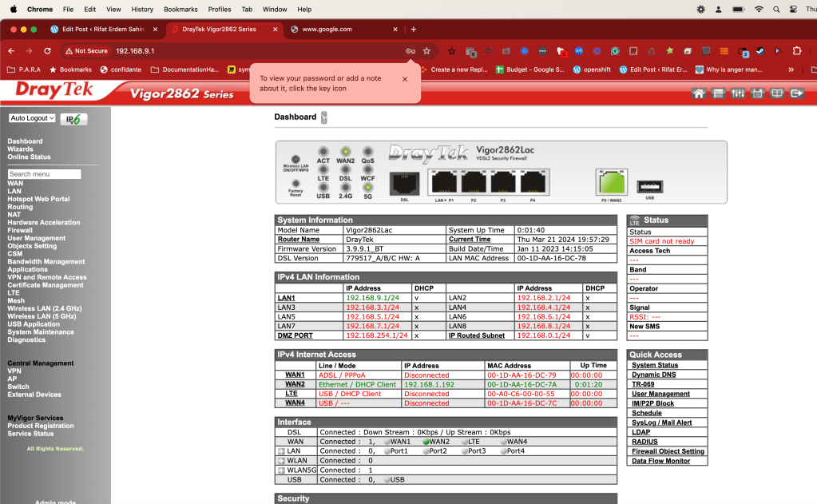The width and height of the screenshot is (817, 504).
Task: Click the save floppy disk icon
Action: pyautogui.click(x=757, y=93)
